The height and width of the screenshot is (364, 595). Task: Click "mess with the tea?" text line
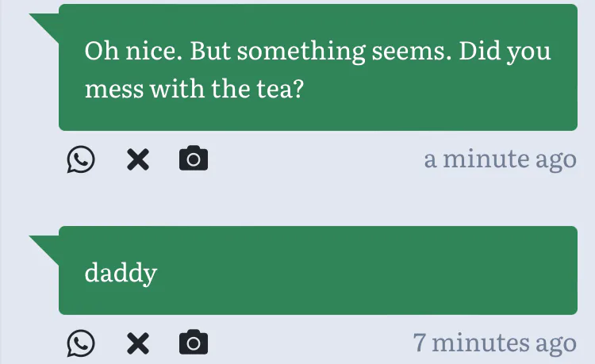pos(194,88)
